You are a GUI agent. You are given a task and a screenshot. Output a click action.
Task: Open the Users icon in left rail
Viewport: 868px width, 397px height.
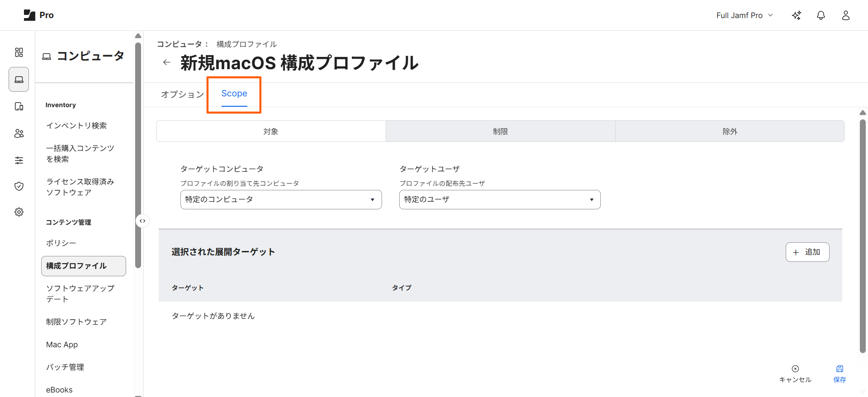tap(19, 133)
